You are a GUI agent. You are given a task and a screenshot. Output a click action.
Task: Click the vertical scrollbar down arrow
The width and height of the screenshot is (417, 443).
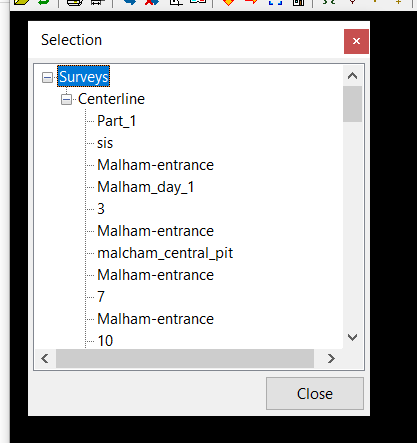point(352,337)
